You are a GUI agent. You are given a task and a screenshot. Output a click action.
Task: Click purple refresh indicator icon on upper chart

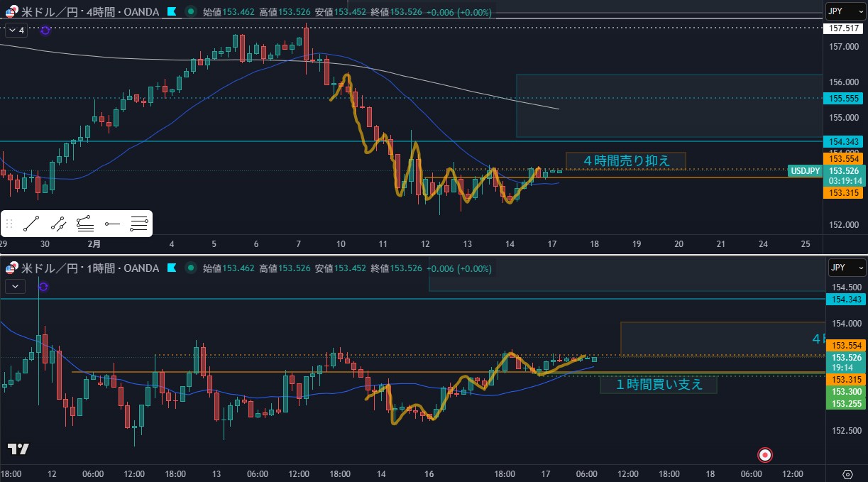tap(45, 30)
